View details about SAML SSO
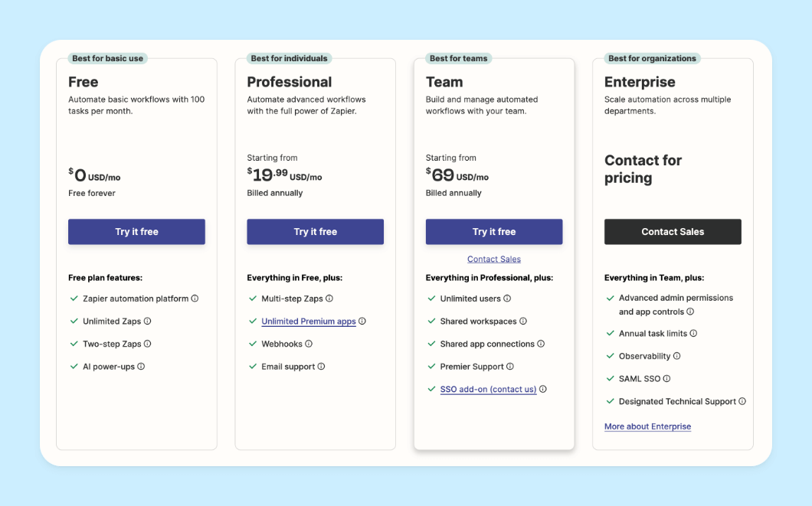 click(x=666, y=378)
